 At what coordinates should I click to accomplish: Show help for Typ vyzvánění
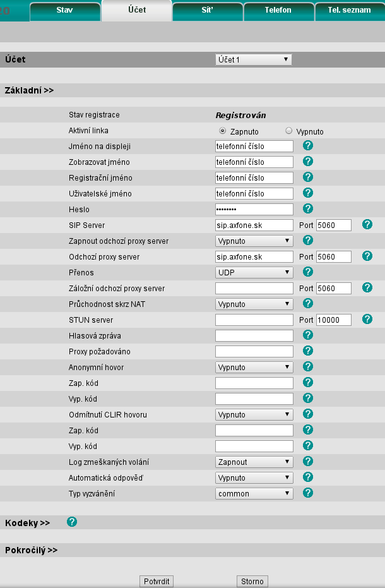pos(308,493)
